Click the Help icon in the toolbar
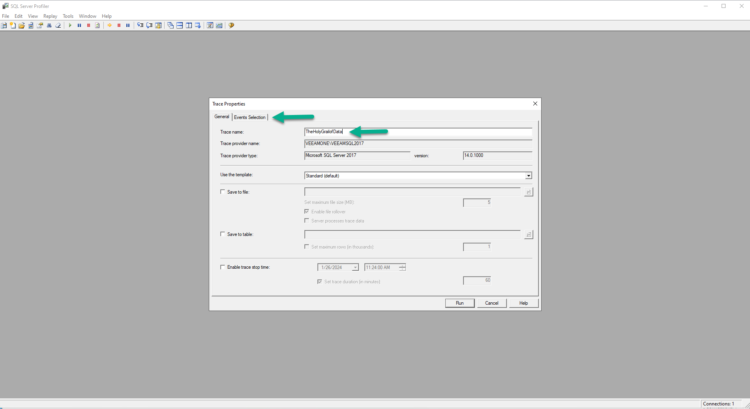The image size is (750, 409). coord(232,25)
